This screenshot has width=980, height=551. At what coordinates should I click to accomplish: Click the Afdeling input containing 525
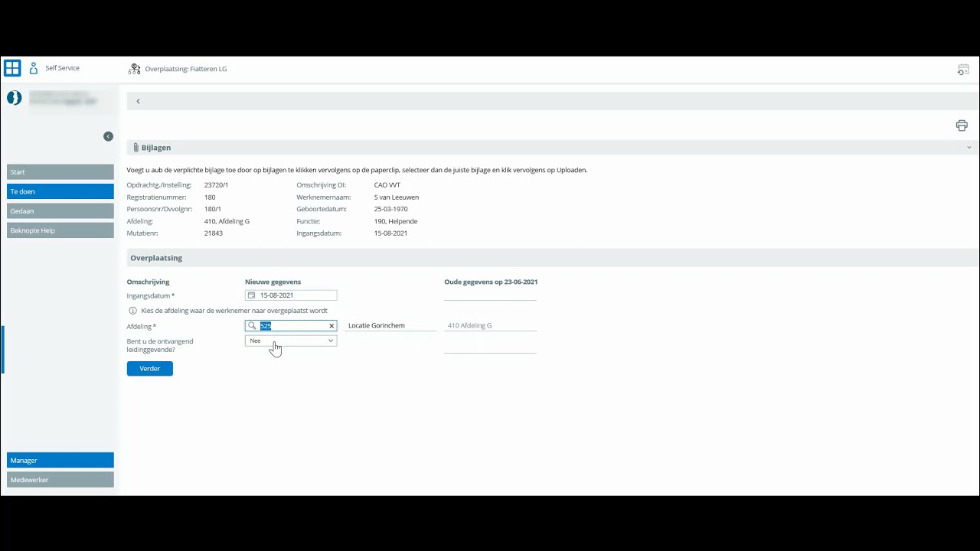(291, 326)
